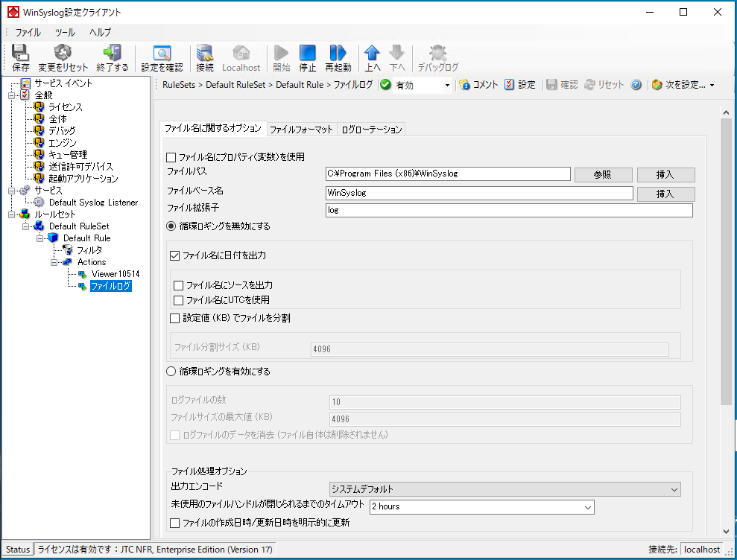Check ファイル名にUTCを使用 checkbox
The image size is (737, 560).
pyautogui.click(x=179, y=300)
